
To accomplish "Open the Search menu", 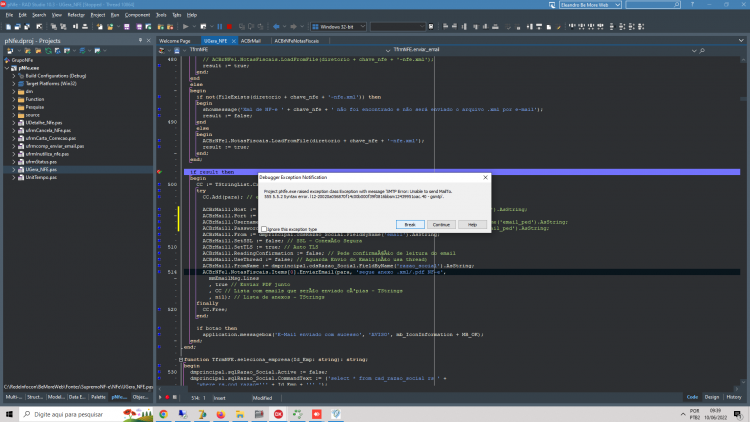I will pyautogui.click(x=39, y=15).
